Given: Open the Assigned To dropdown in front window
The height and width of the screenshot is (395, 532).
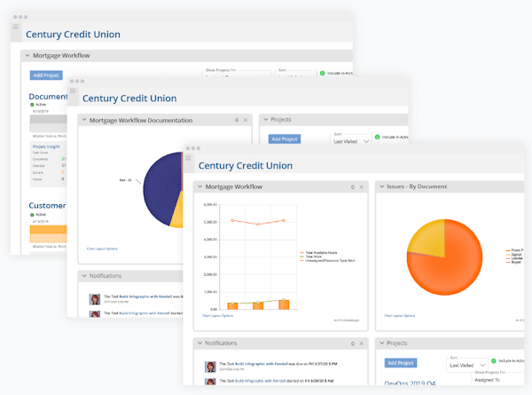Looking at the screenshot, I should point(497,380).
